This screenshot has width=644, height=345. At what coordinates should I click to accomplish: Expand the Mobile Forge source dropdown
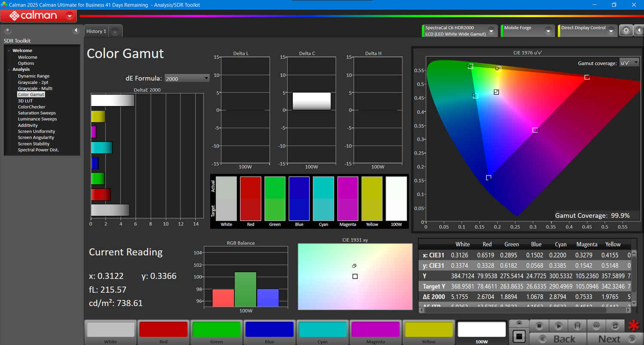click(x=548, y=31)
